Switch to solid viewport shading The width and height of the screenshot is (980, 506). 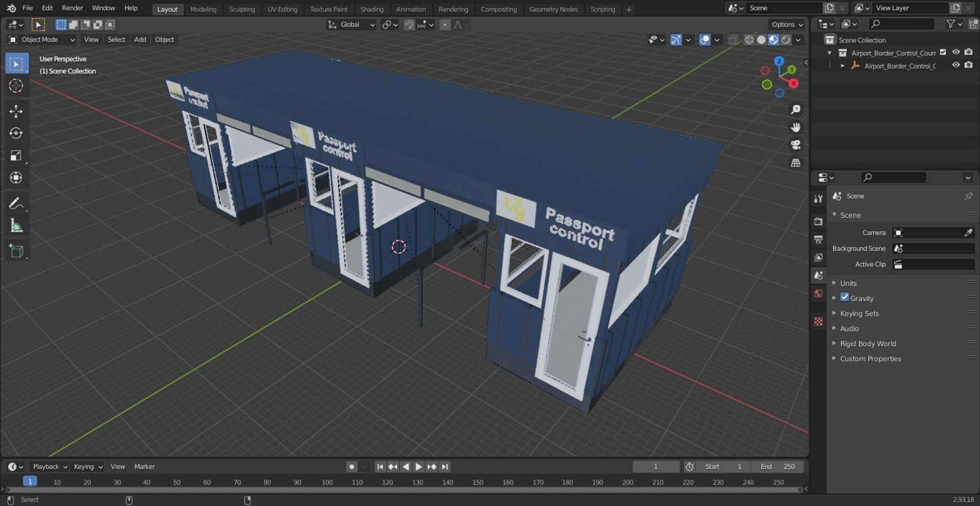[x=761, y=39]
